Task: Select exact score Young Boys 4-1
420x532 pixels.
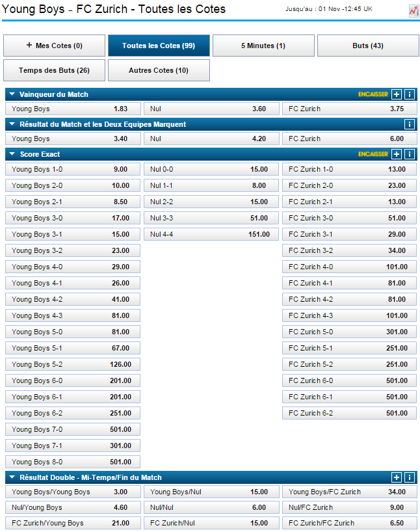Action: [73, 284]
